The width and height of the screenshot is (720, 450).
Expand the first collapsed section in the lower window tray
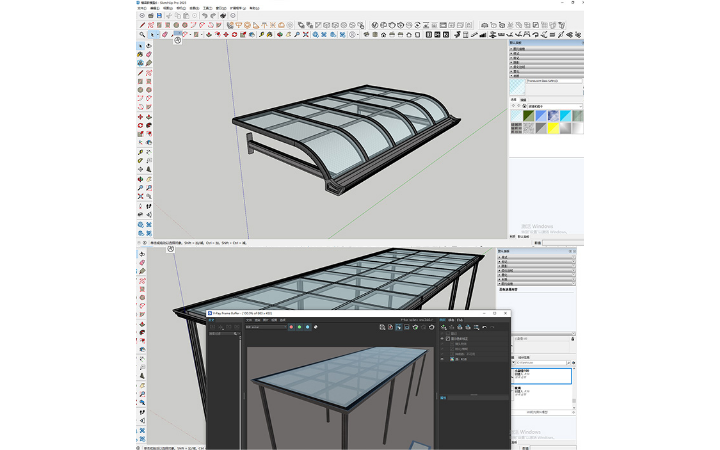tap(536, 257)
